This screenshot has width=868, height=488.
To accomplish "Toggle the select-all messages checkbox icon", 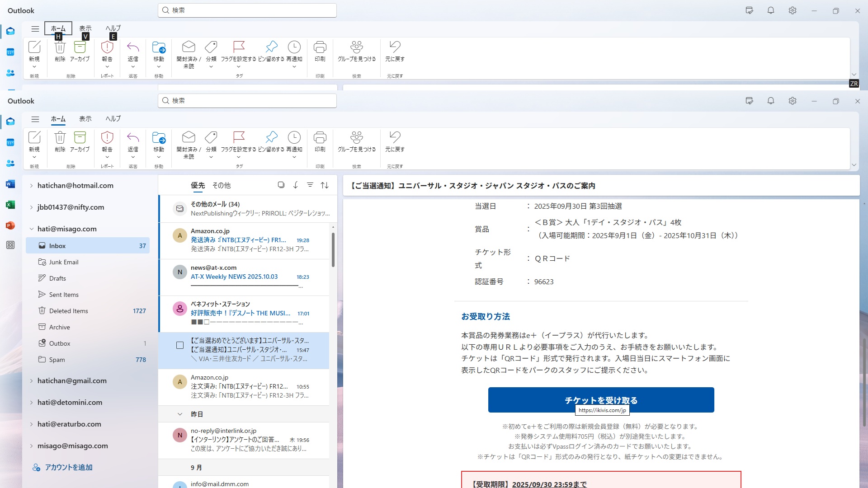I will 281,185.
